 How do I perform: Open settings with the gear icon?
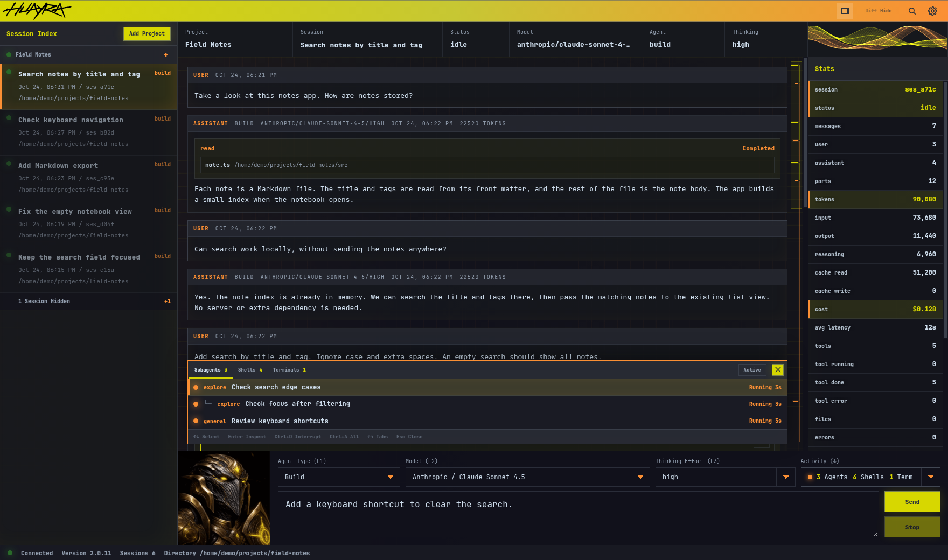point(932,11)
